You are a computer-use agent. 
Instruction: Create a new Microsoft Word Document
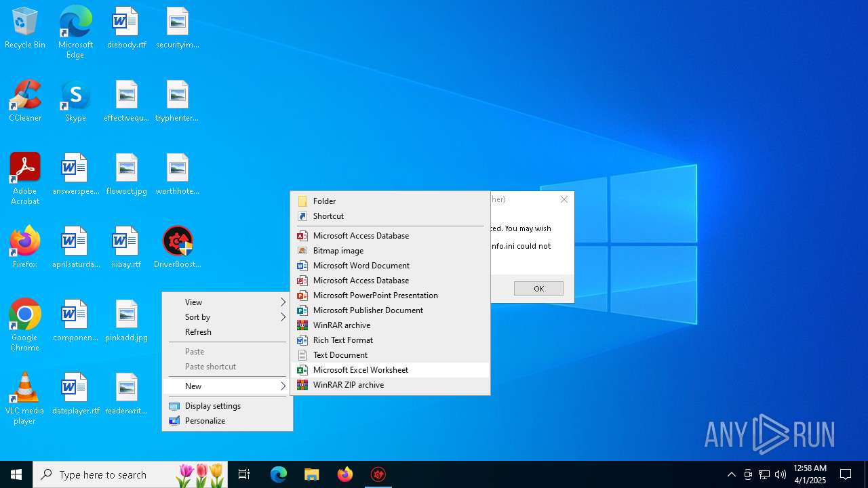390,266
